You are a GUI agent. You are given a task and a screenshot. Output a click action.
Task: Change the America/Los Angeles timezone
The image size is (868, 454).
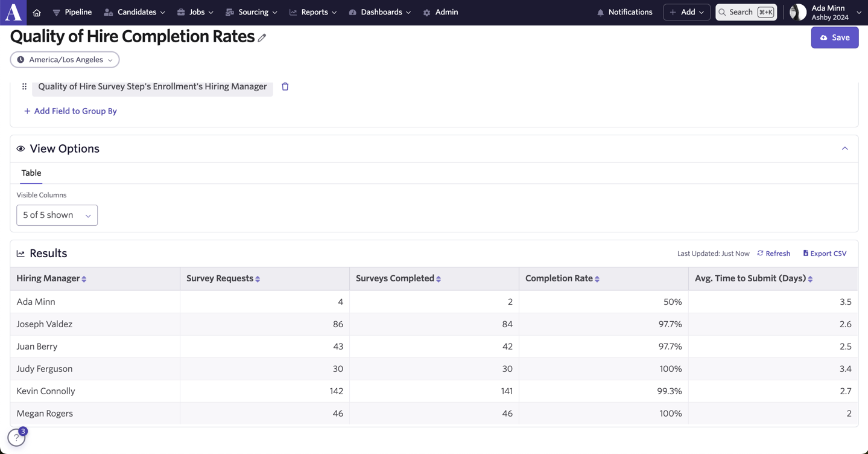pos(65,60)
